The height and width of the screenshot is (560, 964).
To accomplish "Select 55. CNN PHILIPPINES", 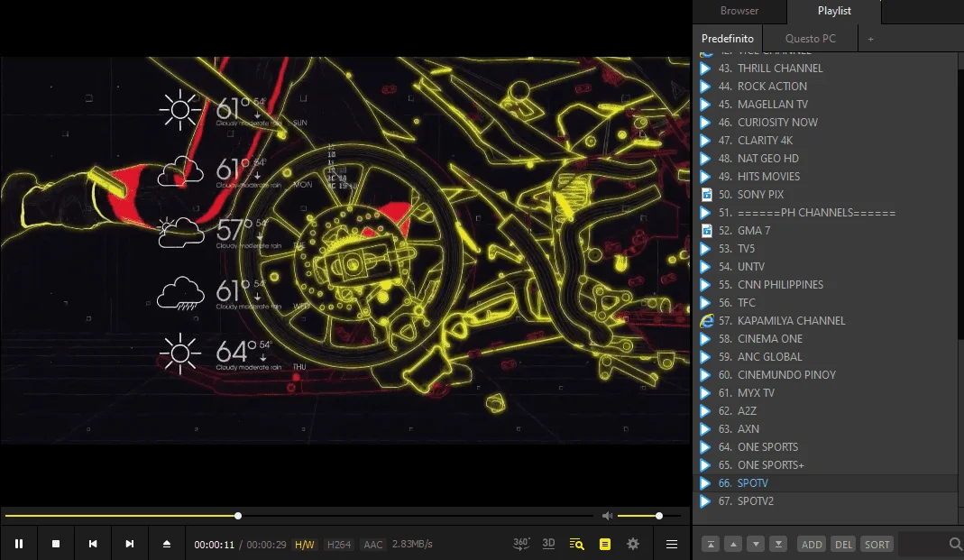I will [x=826, y=285].
